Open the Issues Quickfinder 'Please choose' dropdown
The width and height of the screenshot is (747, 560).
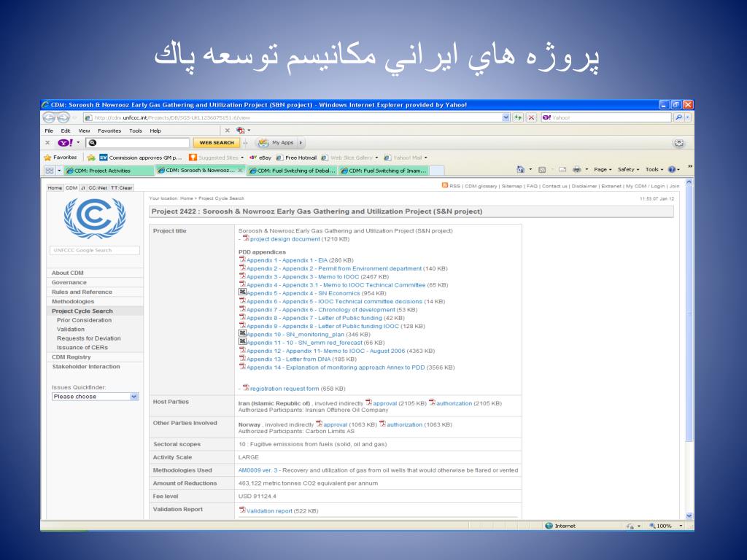(x=96, y=396)
